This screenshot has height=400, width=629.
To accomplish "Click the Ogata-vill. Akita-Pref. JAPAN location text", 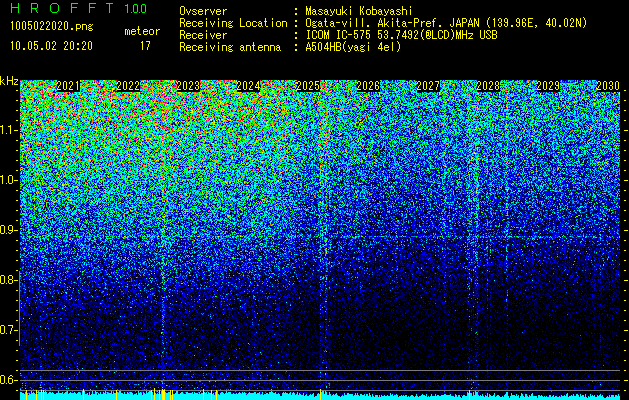I will tap(446, 23).
